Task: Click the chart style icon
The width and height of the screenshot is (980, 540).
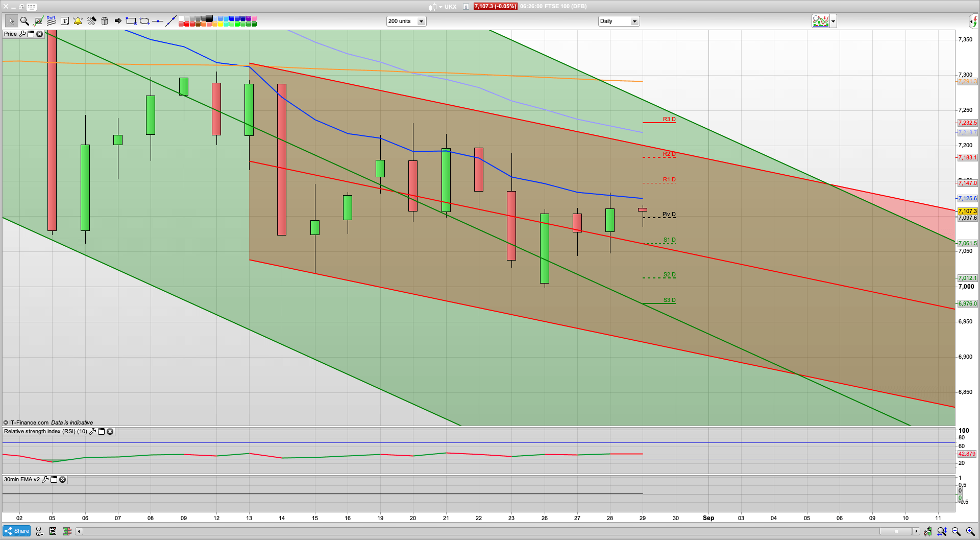Action: (x=821, y=21)
